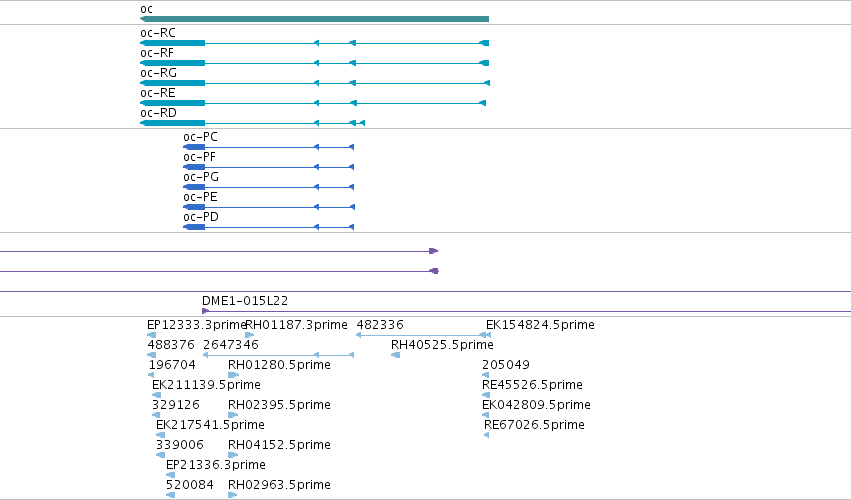This screenshot has height=500, width=851.
Task: Click the RH01280.5prime arrow glyph
Action: [233, 375]
